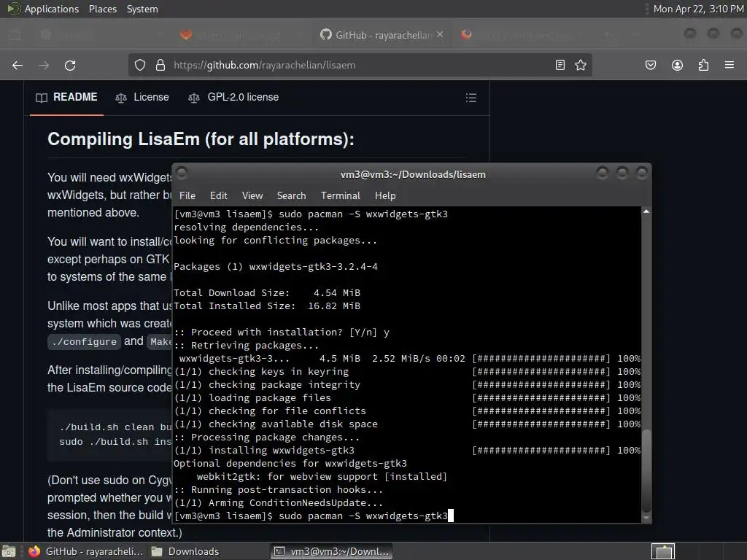Click the 'Total Installed Size' terminal line
This screenshot has width=747, height=560.
click(x=267, y=306)
